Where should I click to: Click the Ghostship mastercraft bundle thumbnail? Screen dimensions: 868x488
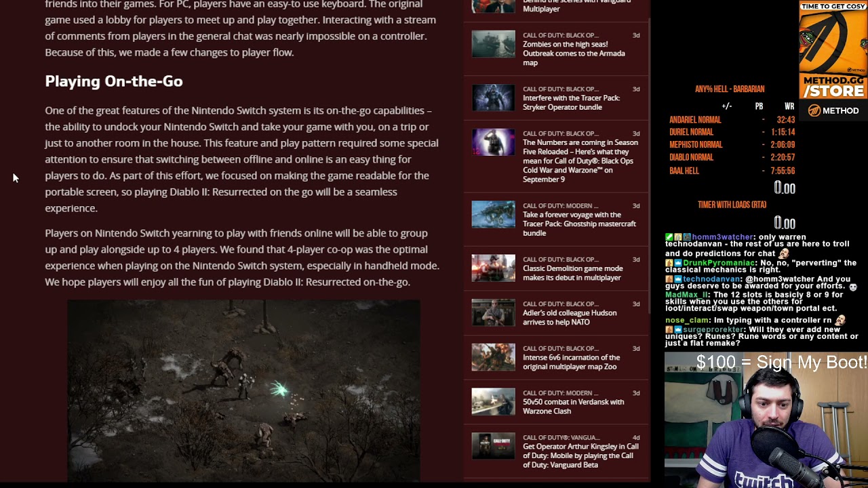pyautogui.click(x=493, y=214)
